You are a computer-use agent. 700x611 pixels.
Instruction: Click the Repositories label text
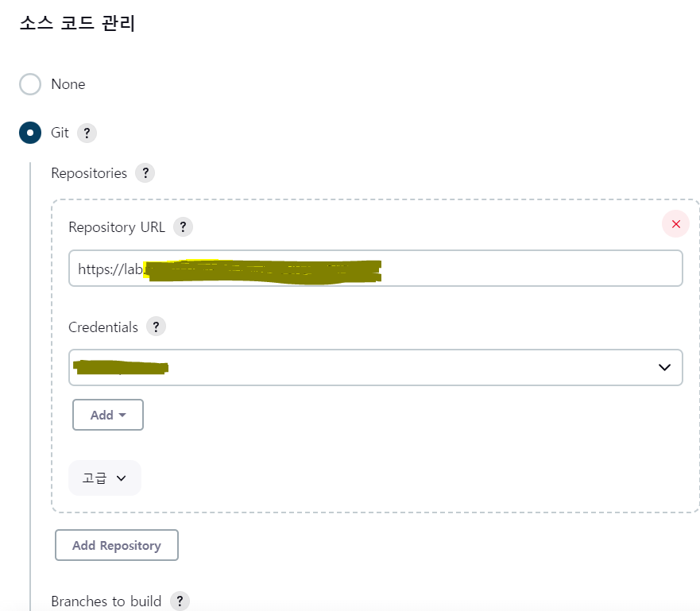(x=89, y=173)
